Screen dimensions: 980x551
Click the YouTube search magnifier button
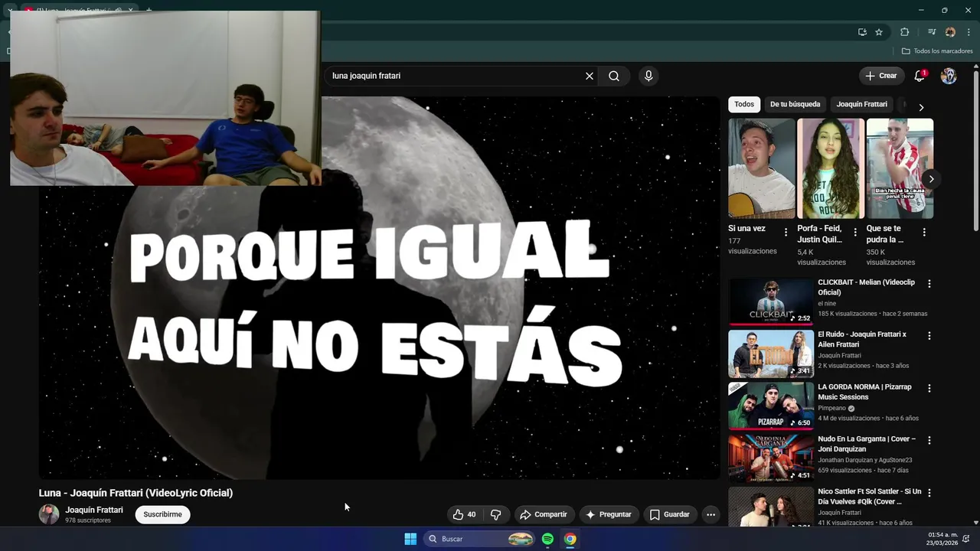point(614,76)
